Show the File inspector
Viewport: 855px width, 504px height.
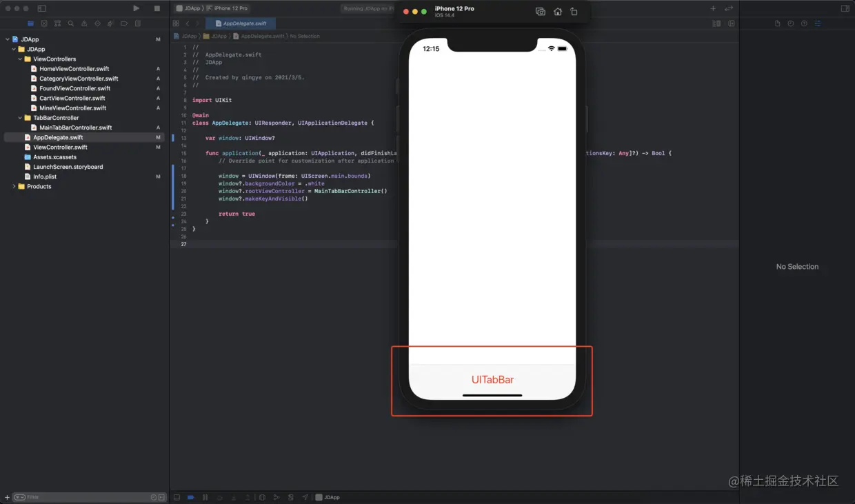(778, 23)
